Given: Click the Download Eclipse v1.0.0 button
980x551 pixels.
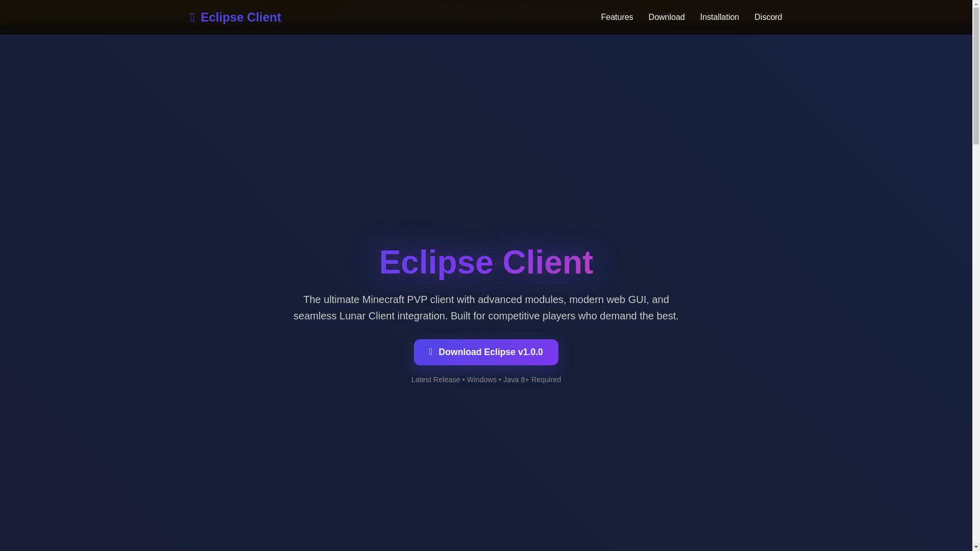Looking at the screenshot, I should pos(486,352).
